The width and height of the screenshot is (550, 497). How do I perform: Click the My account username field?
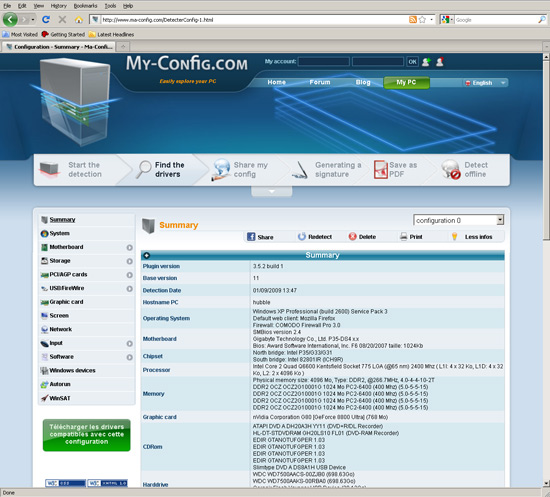[x=323, y=62]
